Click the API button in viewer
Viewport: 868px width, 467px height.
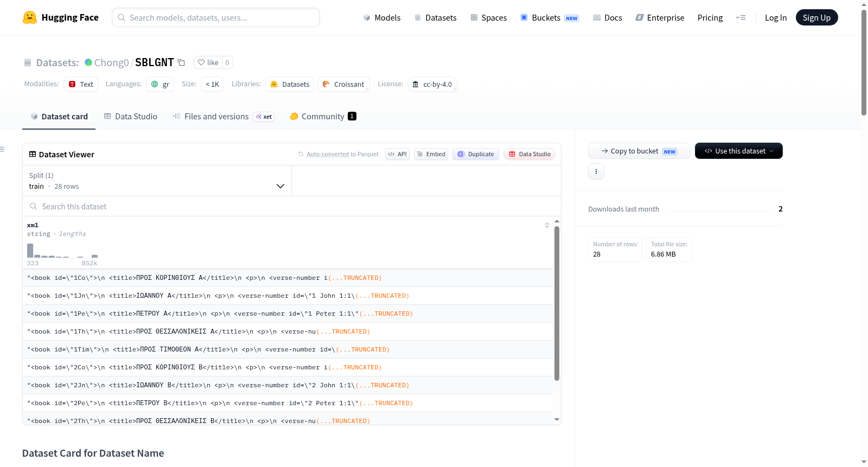pyautogui.click(x=397, y=154)
